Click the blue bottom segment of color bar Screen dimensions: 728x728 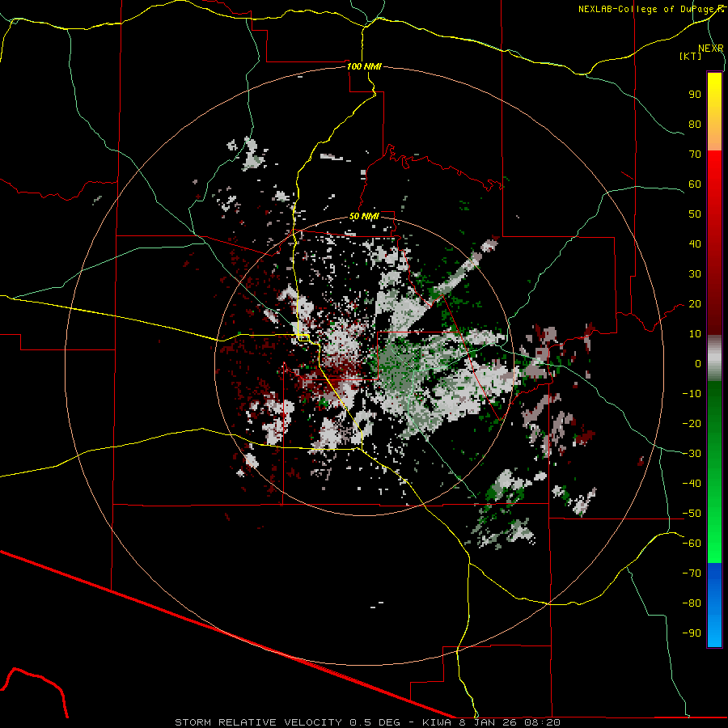pyautogui.click(x=714, y=604)
